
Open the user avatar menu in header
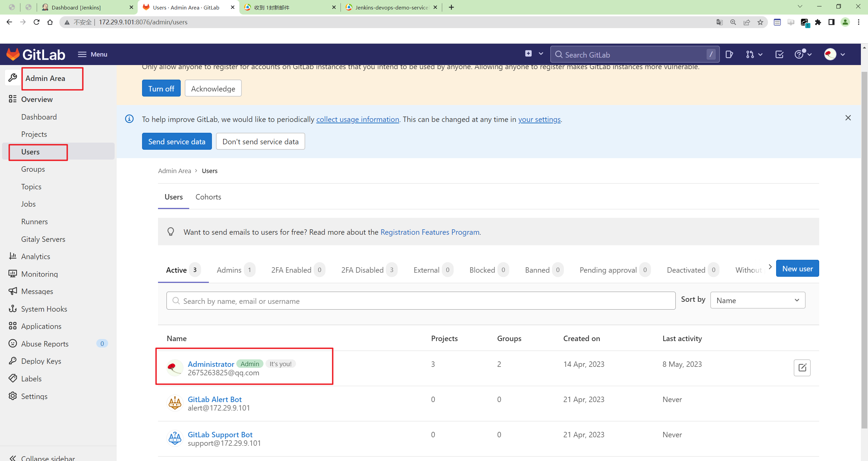coord(835,54)
